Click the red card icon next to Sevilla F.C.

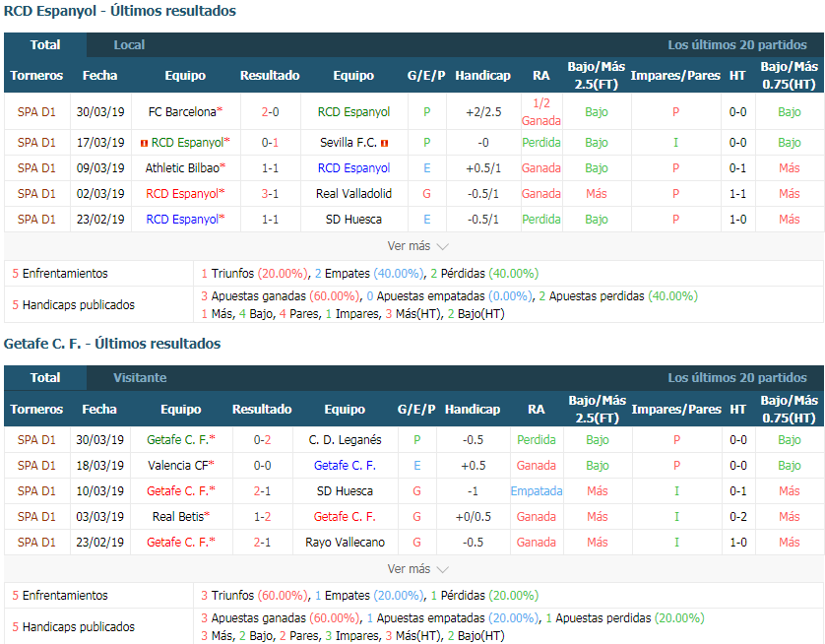click(x=385, y=143)
